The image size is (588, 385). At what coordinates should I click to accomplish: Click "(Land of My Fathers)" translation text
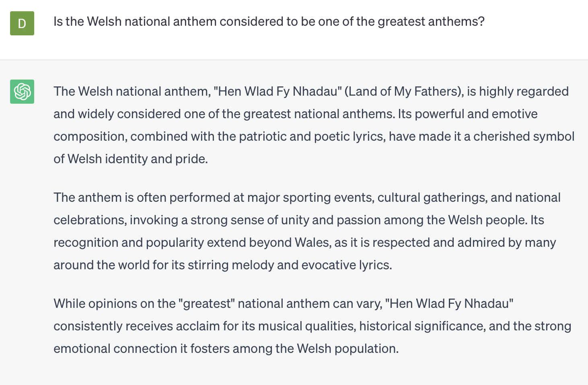tap(404, 91)
